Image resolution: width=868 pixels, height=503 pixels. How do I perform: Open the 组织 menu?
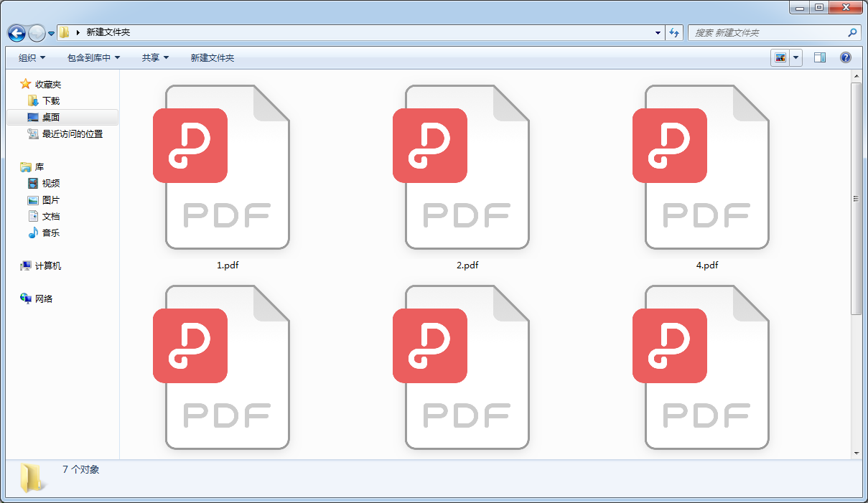click(32, 58)
